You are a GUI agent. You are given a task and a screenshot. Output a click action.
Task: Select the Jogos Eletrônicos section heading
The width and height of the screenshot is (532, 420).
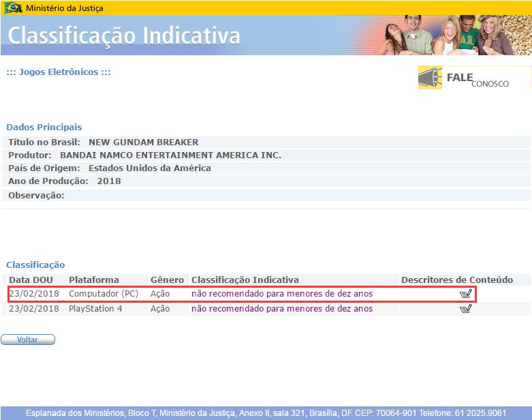point(59,72)
